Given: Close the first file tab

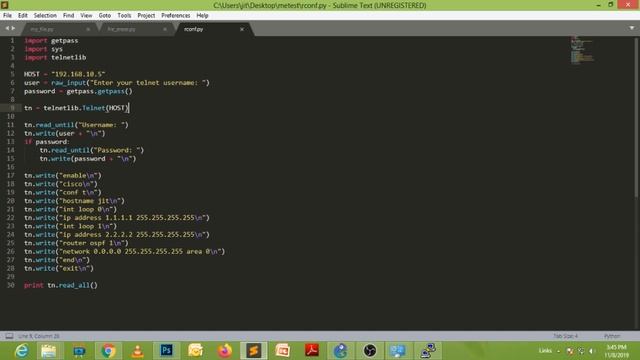Looking at the screenshot, I should 88,29.
